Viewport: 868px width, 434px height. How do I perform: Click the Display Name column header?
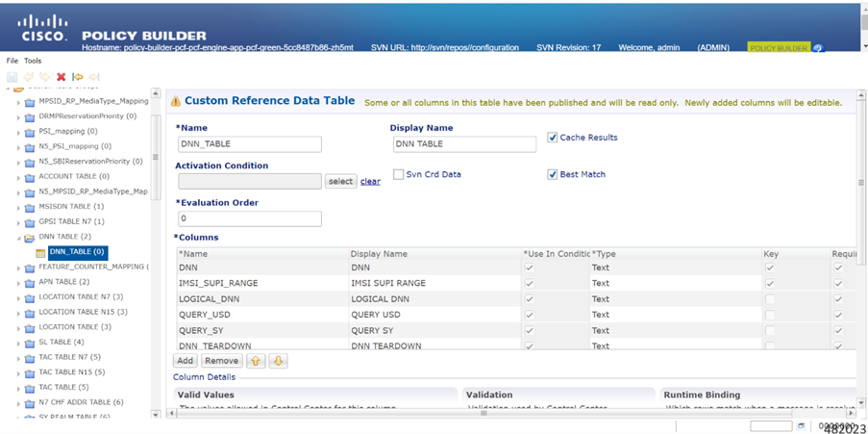click(379, 254)
